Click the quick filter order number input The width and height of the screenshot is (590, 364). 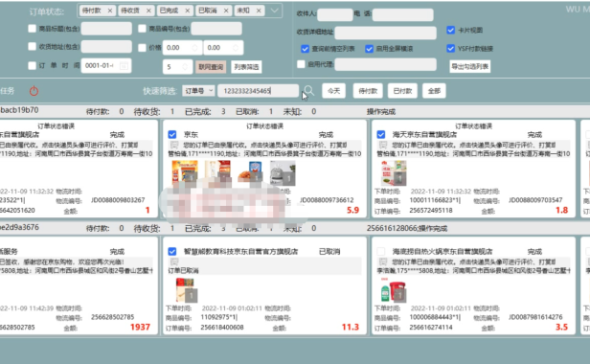259,91
